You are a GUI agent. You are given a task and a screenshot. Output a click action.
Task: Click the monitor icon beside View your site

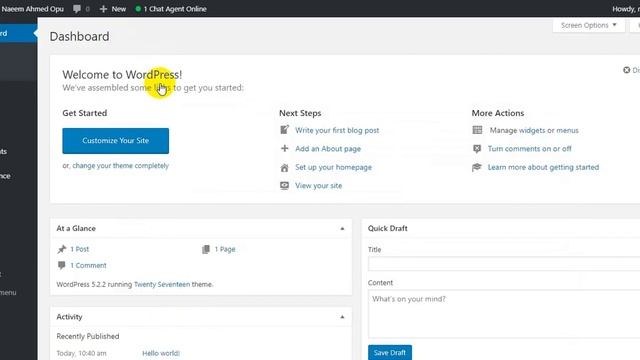coord(284,185)
